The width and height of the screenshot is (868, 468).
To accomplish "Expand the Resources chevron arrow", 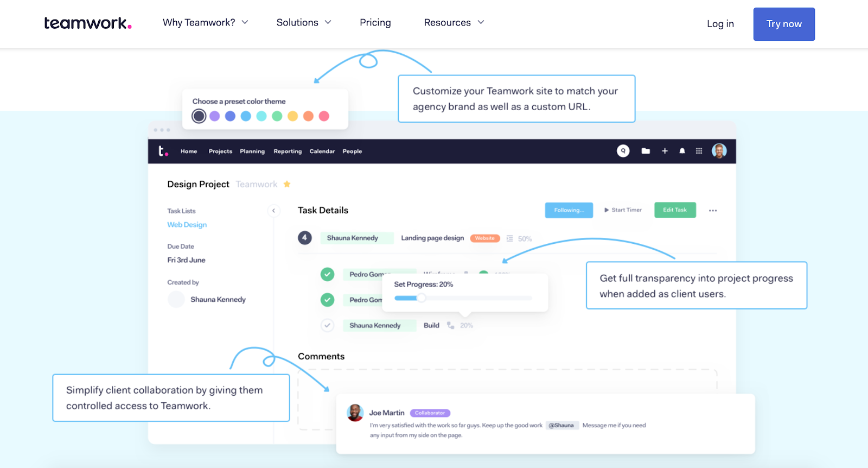I will coord(481,22).
